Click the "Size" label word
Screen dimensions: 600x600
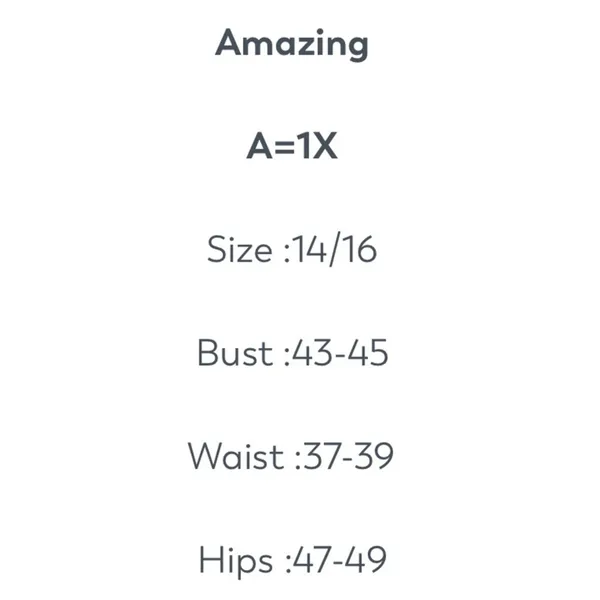[240, 249]
